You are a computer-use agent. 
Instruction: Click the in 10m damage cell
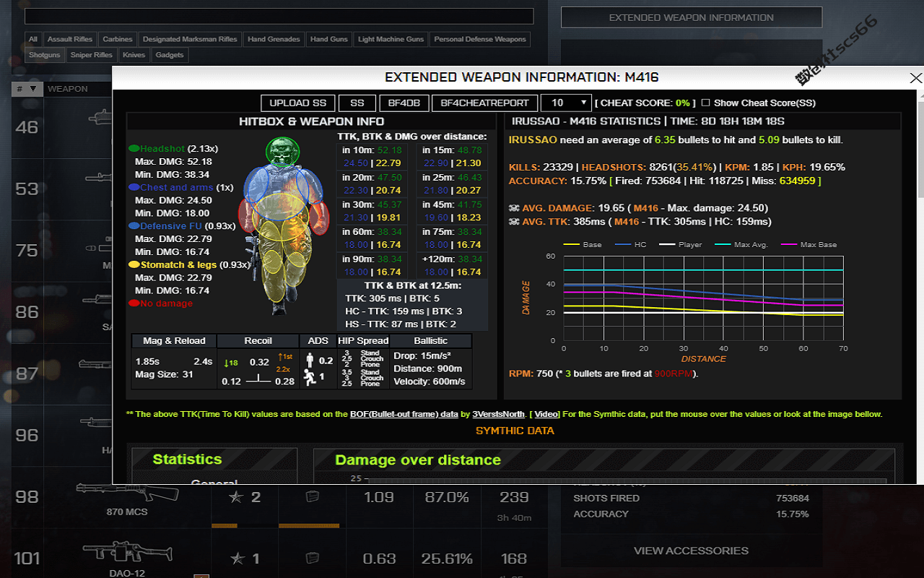pyautogui.click(x=374, y=157)
